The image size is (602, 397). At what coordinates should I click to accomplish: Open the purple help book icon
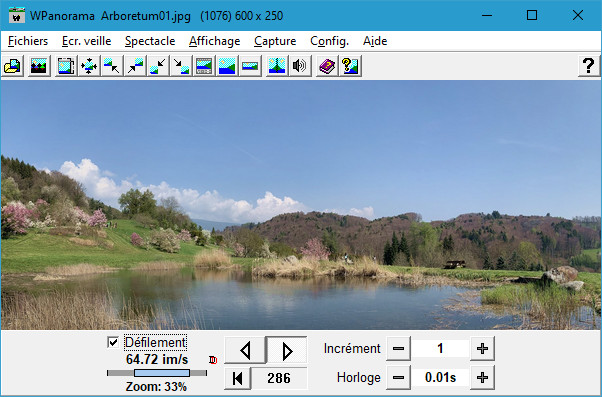coord(327,66)
